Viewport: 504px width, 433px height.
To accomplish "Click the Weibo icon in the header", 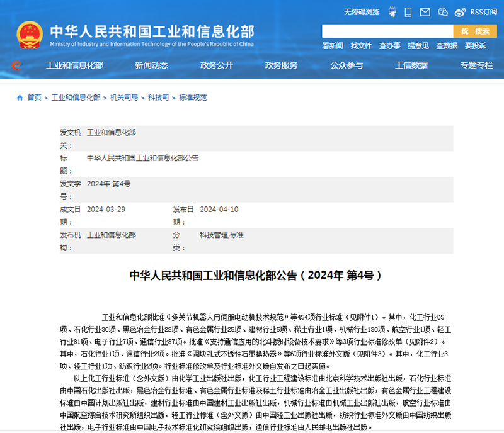I will pyautogui.click(x=459, y=12).
